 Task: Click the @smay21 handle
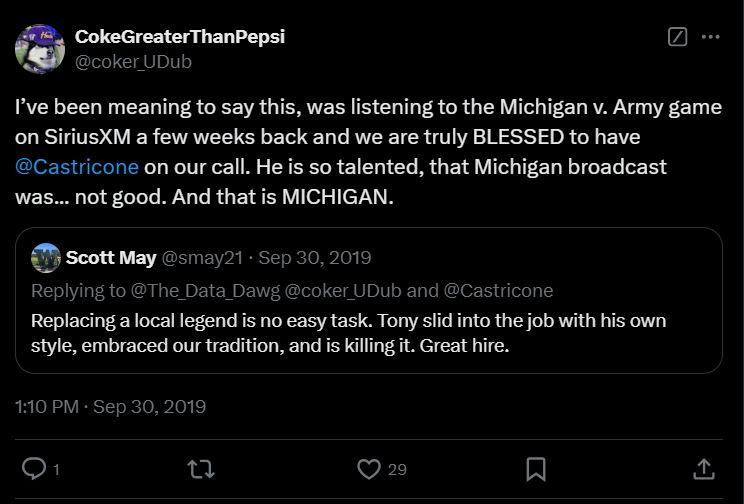(202, 258)
